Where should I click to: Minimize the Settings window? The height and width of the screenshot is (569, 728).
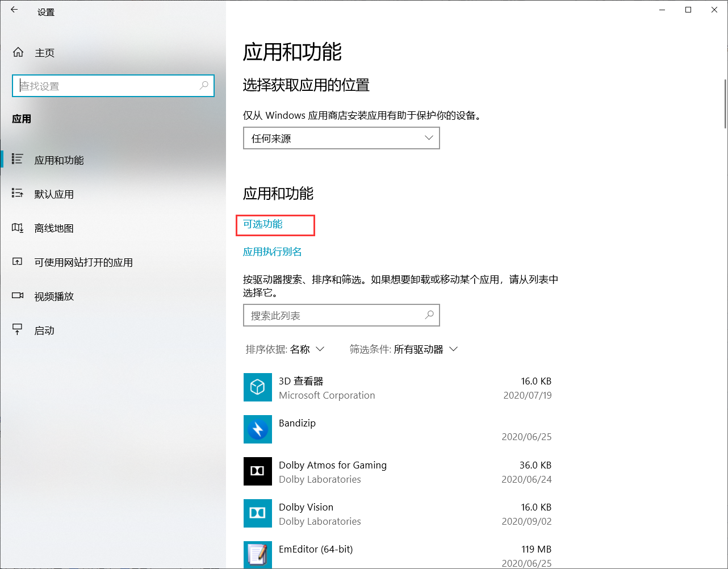coord(662,10)
